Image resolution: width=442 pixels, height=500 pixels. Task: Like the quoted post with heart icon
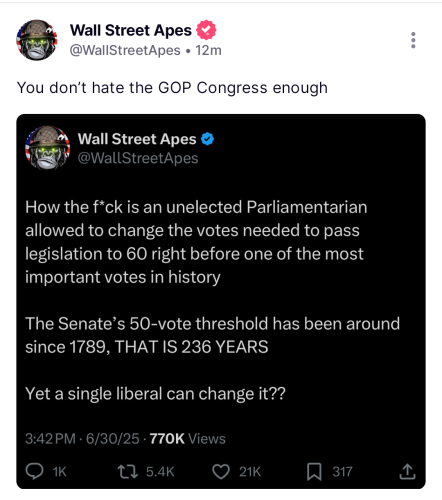coord(221,472)
